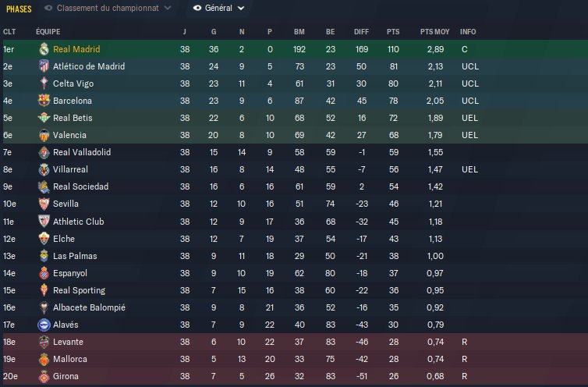This screenshot has width=588, height=387.
Task: Select the PHASES tab
Action: [x=19, y=9]
